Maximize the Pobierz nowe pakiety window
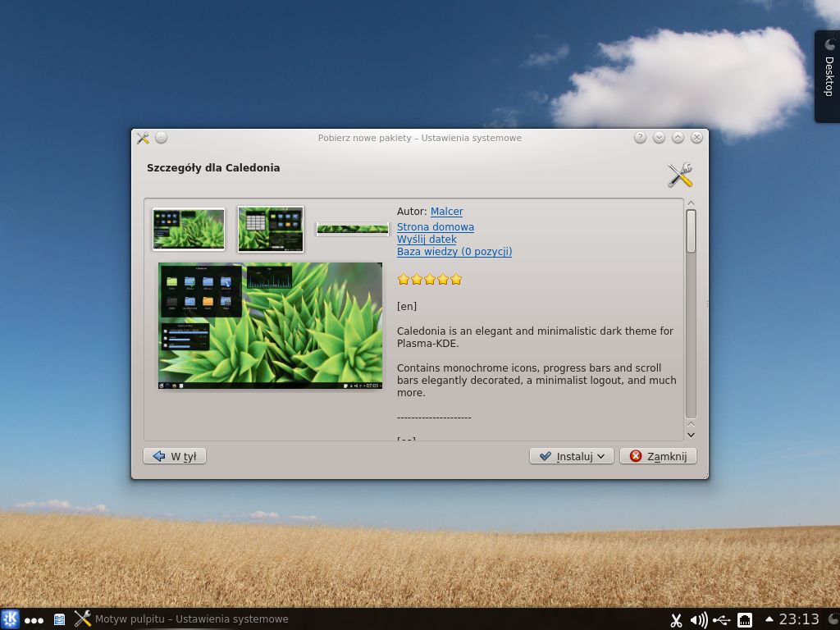 coord(678,138)
